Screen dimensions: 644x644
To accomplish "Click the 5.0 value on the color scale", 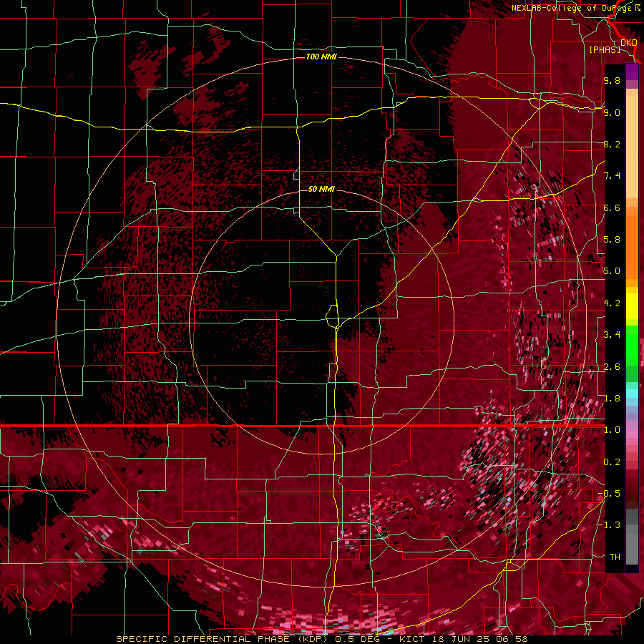I will coord(612,271).
